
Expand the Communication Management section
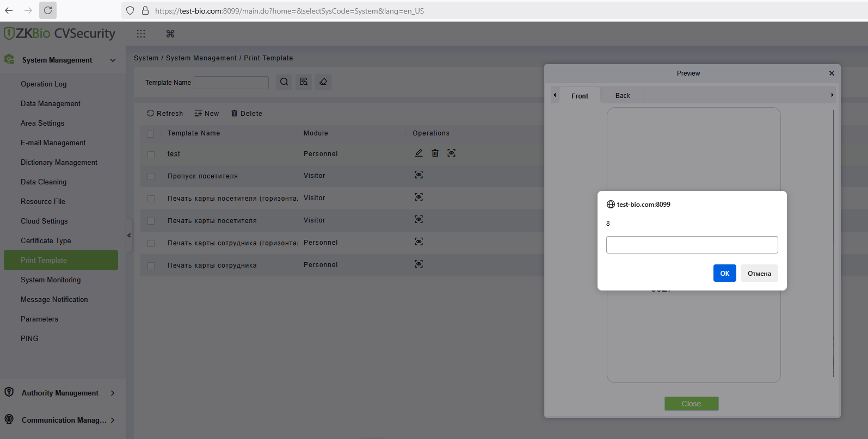pos(113,420)
